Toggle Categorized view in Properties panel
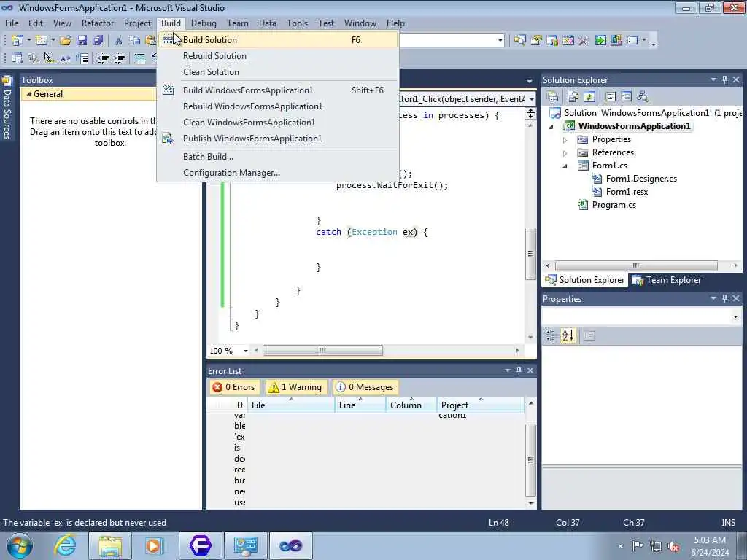 tap(551, 335)
